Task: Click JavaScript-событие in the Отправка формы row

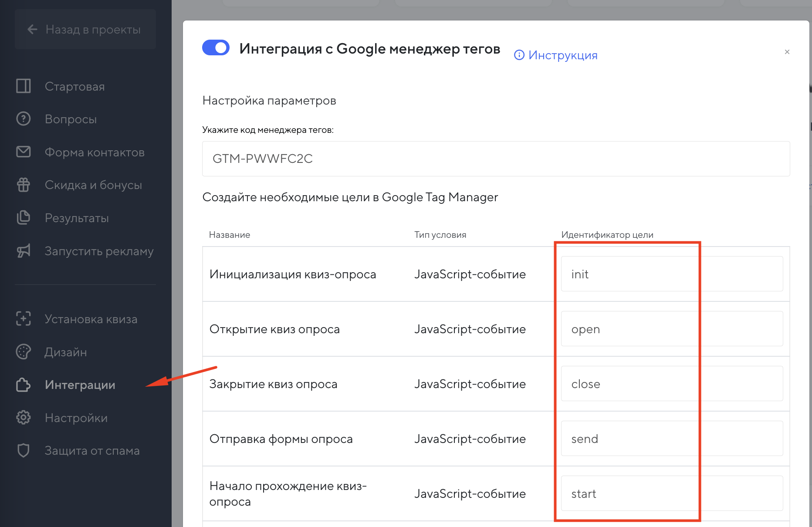Action: (470, 439)
